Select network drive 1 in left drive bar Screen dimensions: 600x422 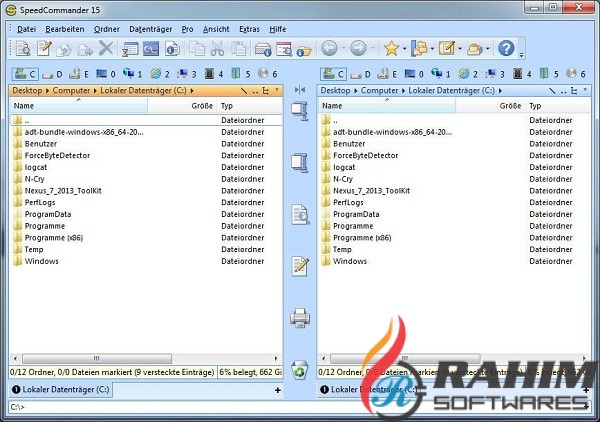click(133, 73)
